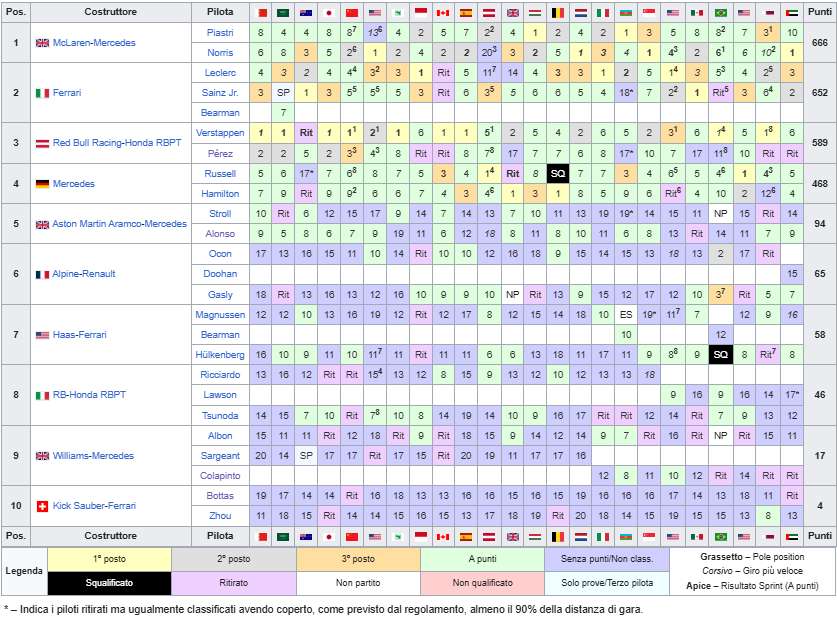
Task: Click the China flag in the top header row
Action: pyautogui.click(x=352, y=12)
